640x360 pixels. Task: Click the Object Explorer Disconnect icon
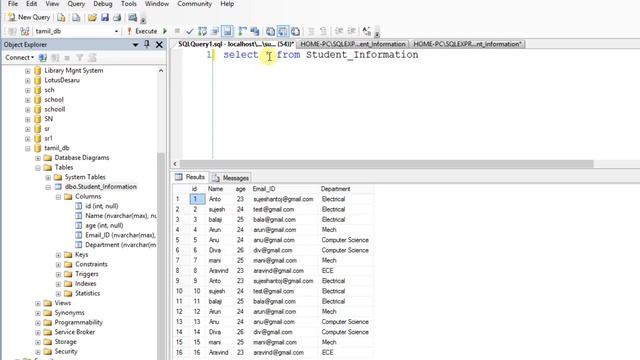55,58
